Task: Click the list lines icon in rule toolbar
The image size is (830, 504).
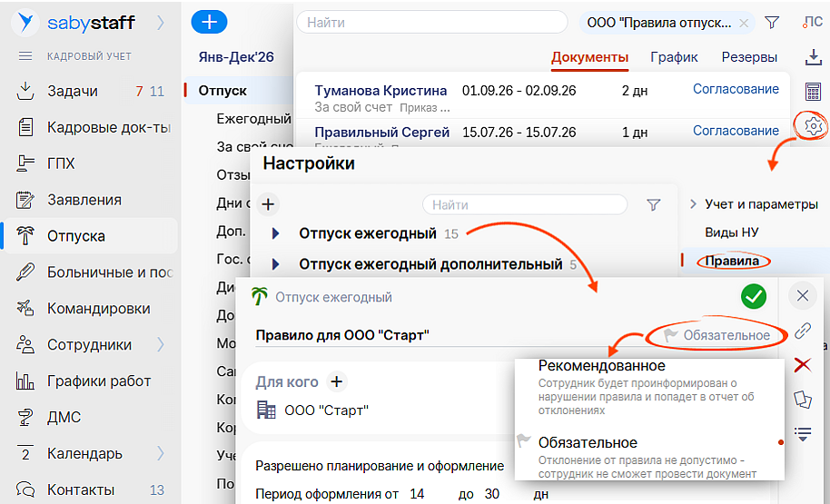Action: (803, 433)
